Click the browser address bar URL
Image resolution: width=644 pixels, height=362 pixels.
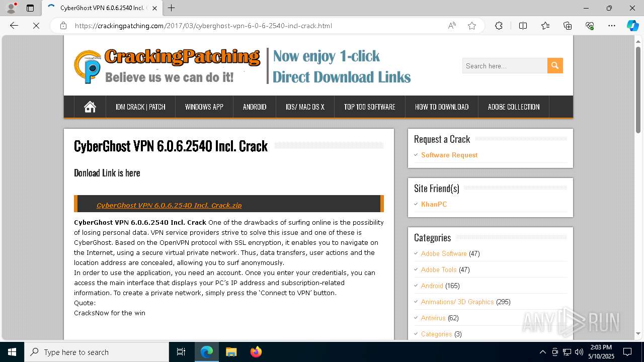(203, 26)
